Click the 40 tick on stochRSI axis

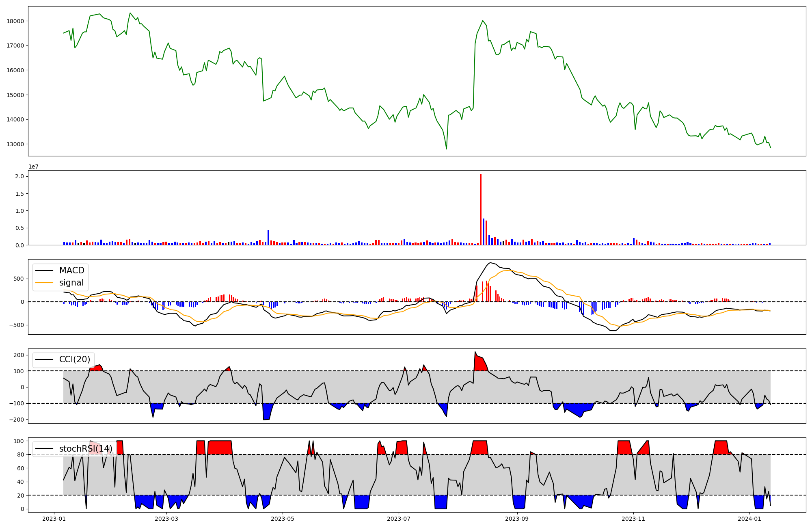[21, 482]
